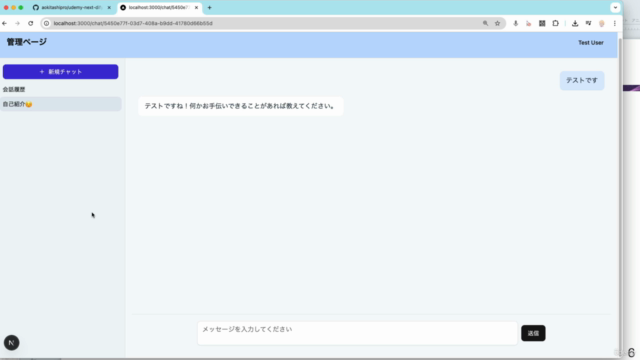Click the Test User label
The height and width of the screenshot is (360, 640).
591,42
